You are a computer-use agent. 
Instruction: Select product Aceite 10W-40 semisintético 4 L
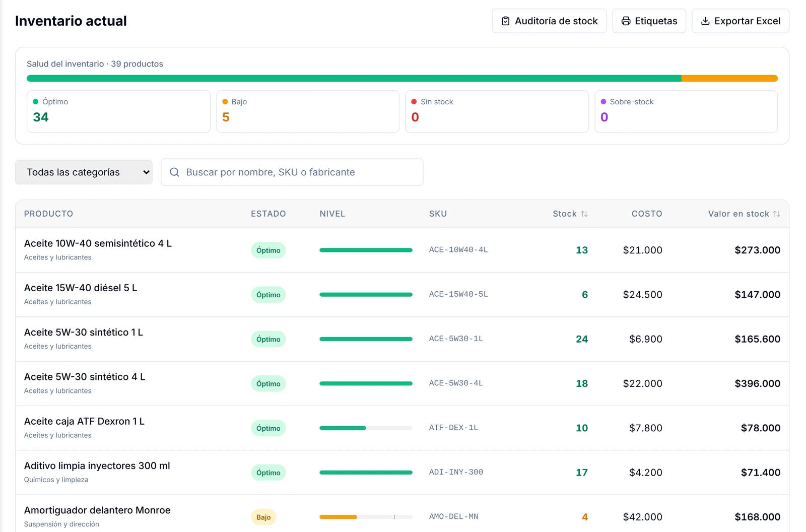pos(98,243)
